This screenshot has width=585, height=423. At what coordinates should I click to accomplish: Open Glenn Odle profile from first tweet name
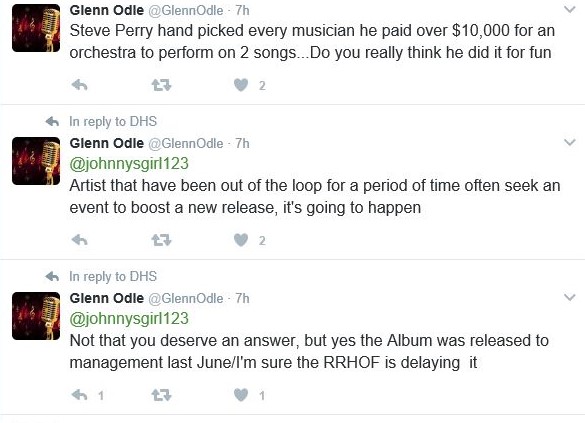[106, 10]
